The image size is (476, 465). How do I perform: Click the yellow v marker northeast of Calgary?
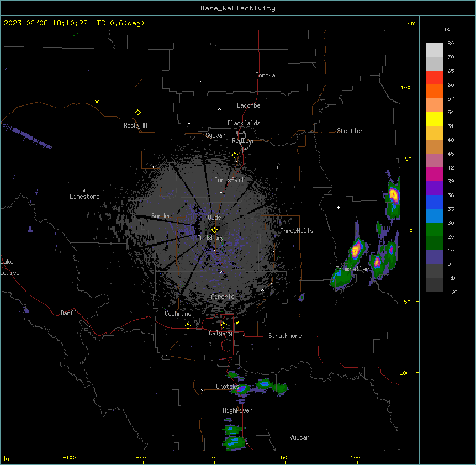point(237,323)
